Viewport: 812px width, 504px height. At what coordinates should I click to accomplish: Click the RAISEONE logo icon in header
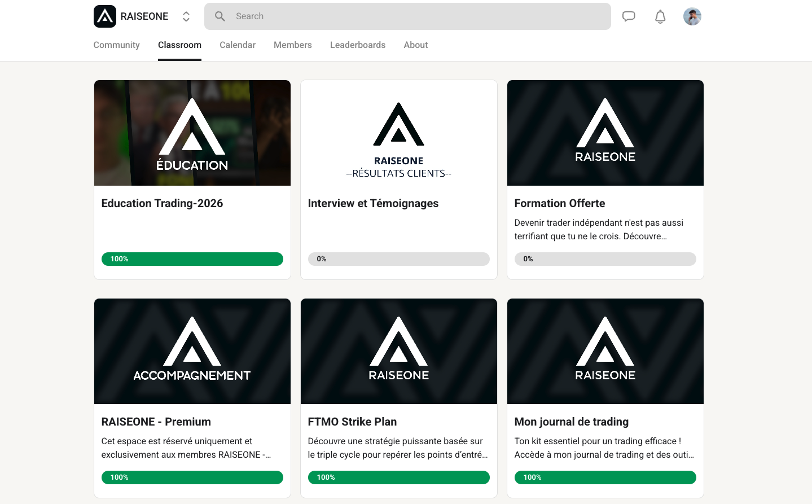[105, 16]
